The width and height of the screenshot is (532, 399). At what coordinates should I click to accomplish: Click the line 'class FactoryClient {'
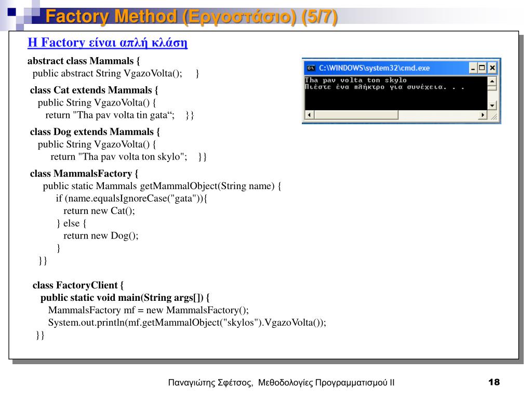click(78, 285)
